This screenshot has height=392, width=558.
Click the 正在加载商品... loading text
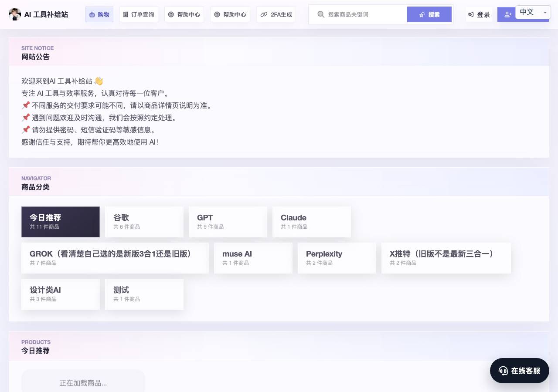pyautogui.click(x=83, y=383)
